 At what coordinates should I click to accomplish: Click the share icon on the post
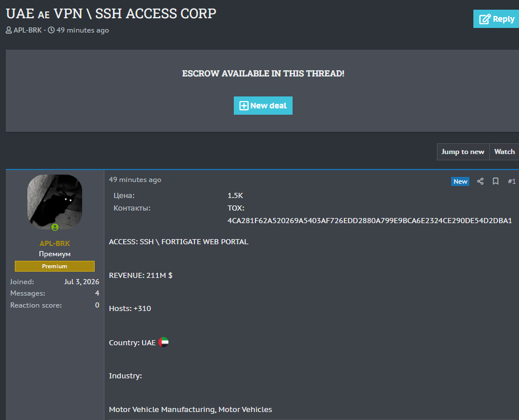pyautogui.click(x=480, y=181)
